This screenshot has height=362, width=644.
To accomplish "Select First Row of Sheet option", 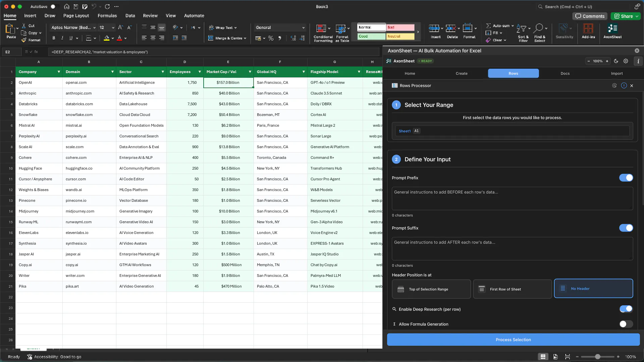I will click(512, 289).
